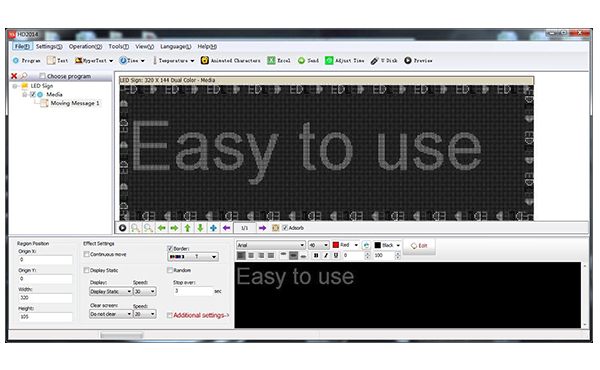The image size is (600, 370).
Task: Open the Settings menu
Action: 49,46
